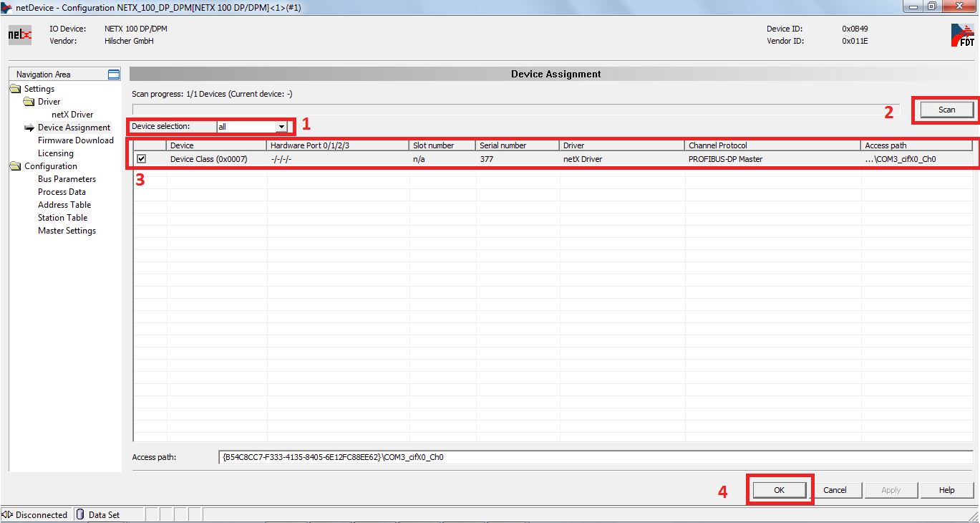
Task: Sort by the Slot number column header
Action: (x=442, y=145)
